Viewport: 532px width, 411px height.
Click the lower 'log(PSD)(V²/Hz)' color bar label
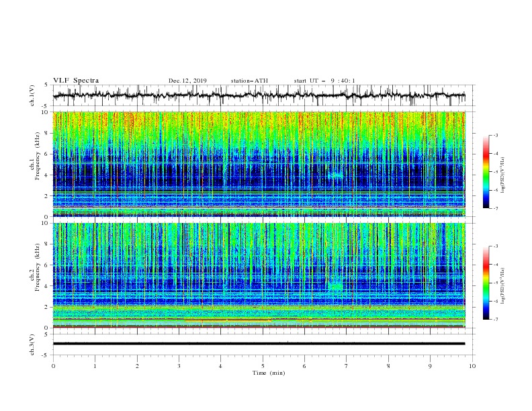click(x=502, y=286)
